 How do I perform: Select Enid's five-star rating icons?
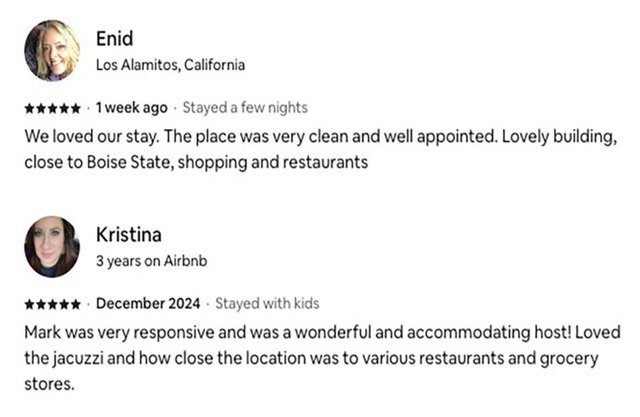[52, 109]
